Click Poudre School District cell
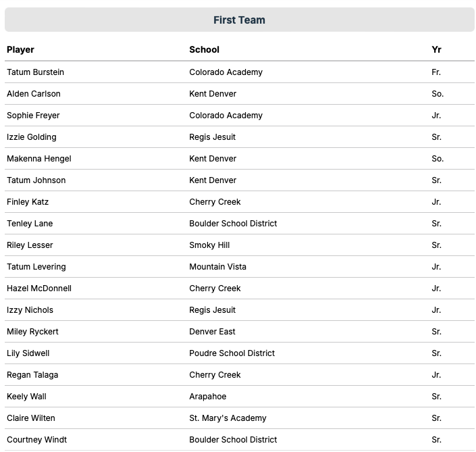This screenshot has height=452, width=476. click(232, 353)
